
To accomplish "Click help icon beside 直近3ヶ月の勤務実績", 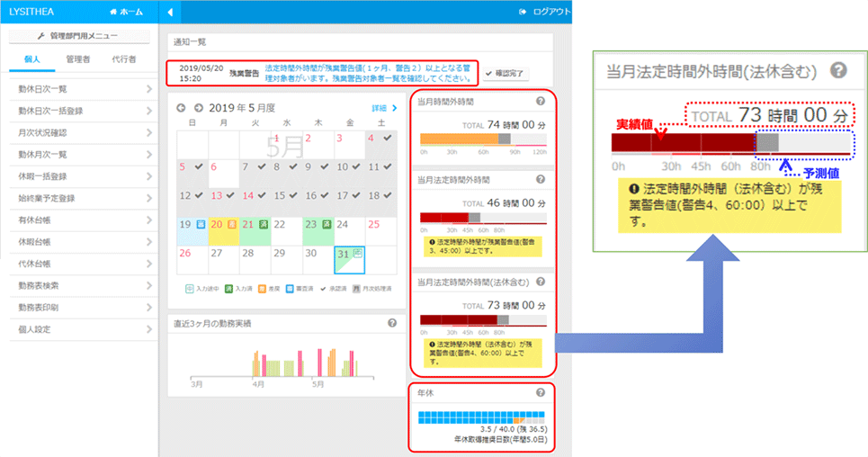I will [x=392, y=324].
